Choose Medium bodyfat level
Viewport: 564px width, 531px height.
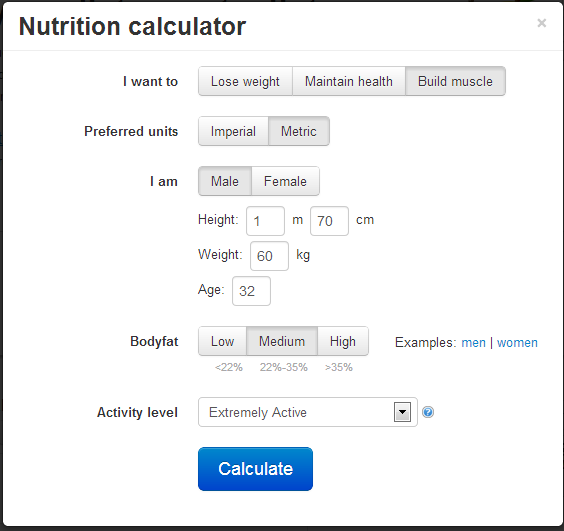282,341
